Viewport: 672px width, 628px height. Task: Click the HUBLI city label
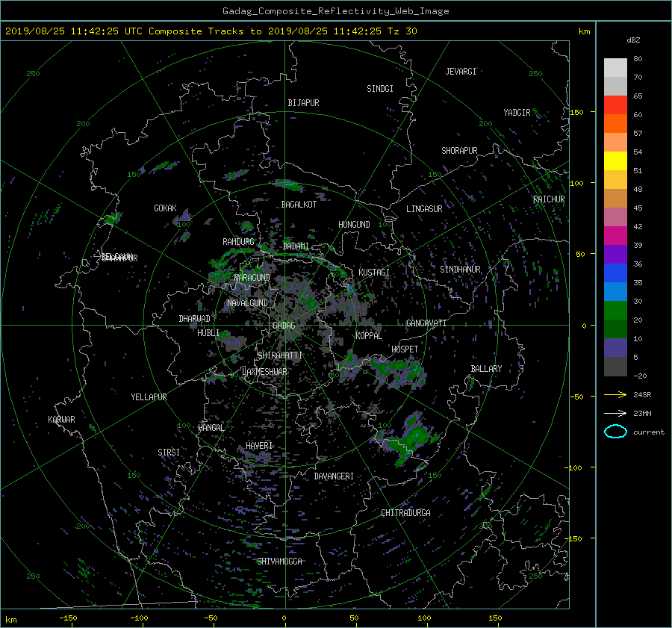[208, 333]
